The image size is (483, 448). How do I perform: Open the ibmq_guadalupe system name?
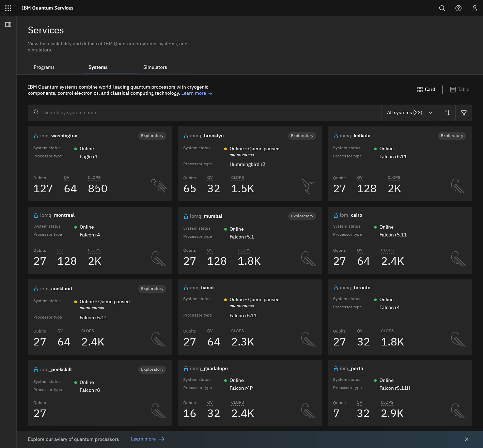pos(209,369)
